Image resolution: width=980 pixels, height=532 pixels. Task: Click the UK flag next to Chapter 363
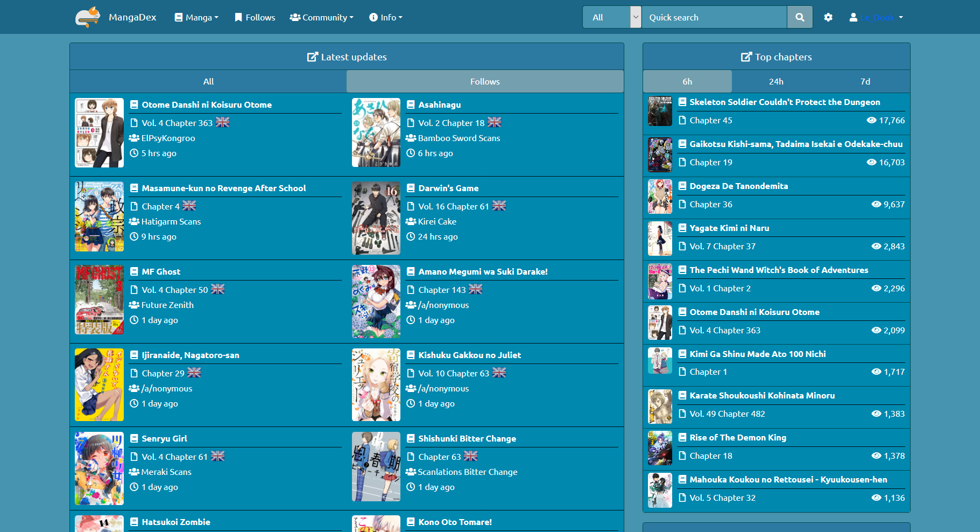222,123
